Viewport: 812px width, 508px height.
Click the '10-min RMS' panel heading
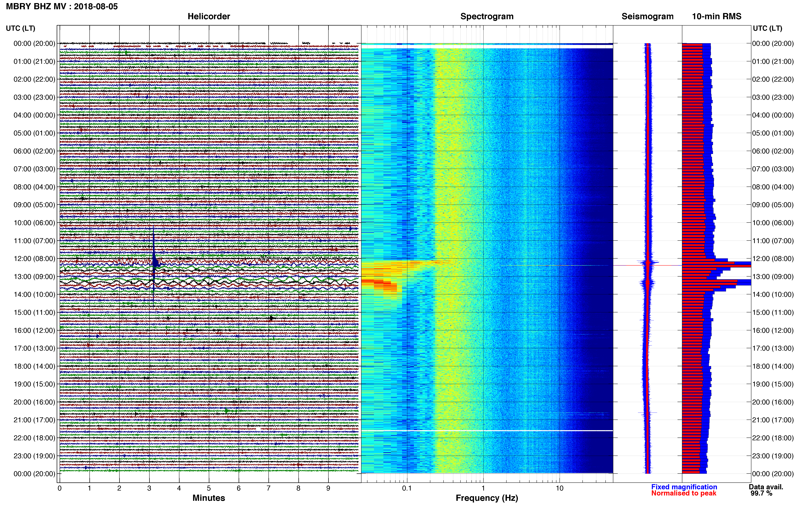717,16
